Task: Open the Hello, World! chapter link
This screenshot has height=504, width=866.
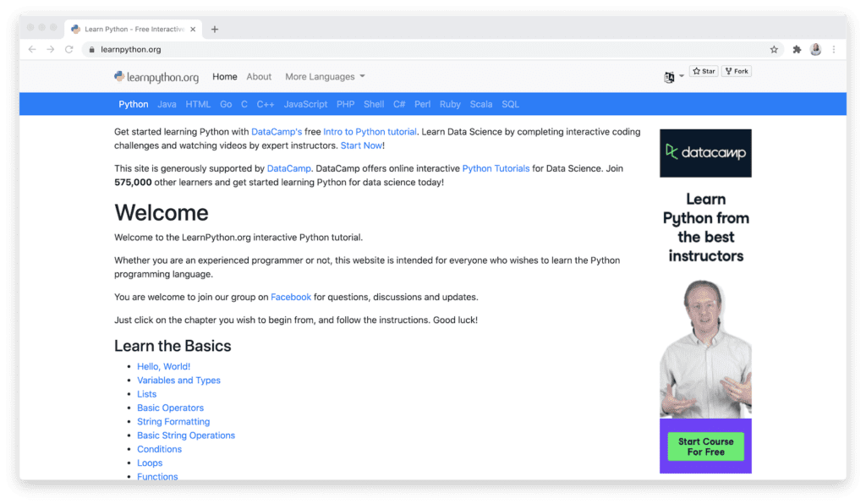Action: click(x=163, y=367)
